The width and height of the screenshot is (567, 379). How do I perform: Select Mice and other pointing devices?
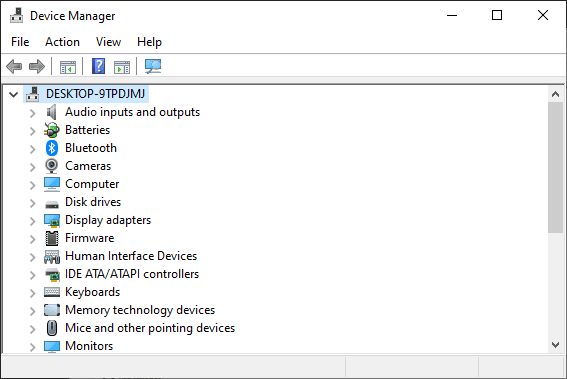click(x=150, y=328)
